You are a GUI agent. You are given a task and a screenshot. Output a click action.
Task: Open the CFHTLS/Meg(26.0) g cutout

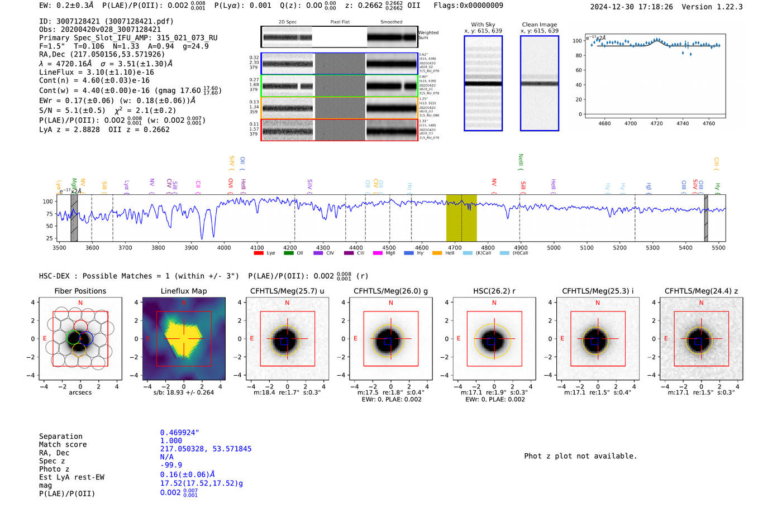pos(391,339)
